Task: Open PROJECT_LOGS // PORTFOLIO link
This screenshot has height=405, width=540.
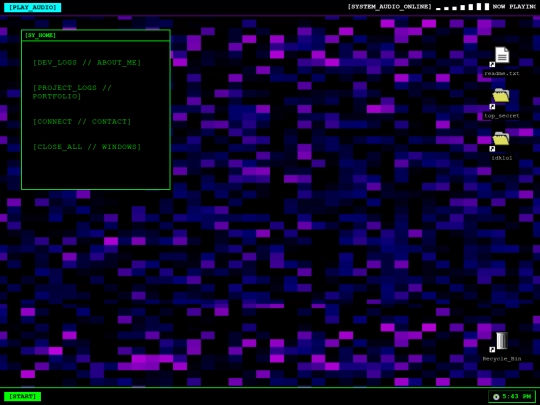Action: click(x=72, y=92)
